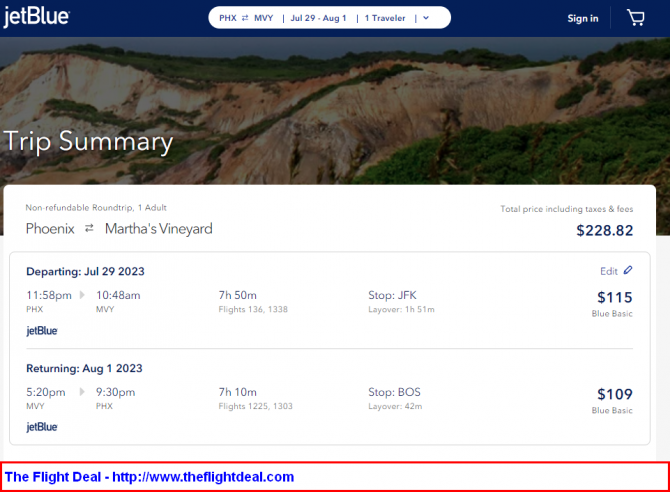Click Non-refundable Roundtrip, 1 Adult text

point(96,208)
